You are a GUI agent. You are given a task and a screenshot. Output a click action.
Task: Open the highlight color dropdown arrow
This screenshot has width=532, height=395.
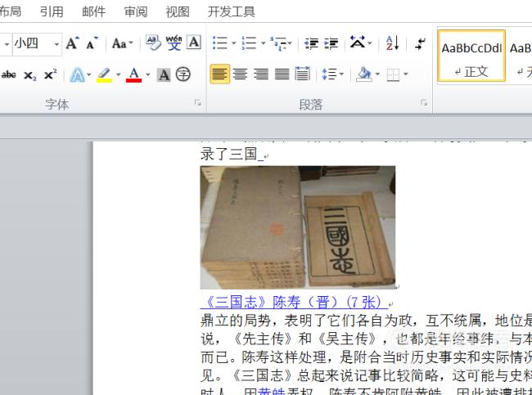118,74
